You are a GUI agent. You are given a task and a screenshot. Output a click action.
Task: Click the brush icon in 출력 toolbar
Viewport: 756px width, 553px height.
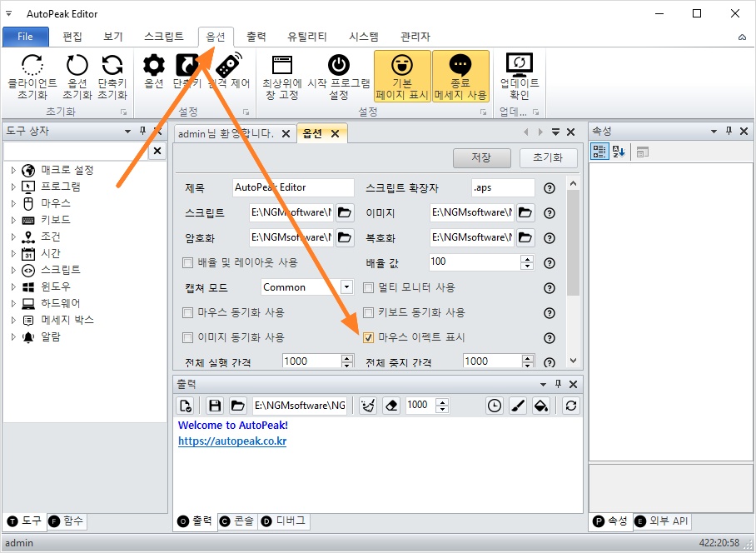click(x=518, y=406)
